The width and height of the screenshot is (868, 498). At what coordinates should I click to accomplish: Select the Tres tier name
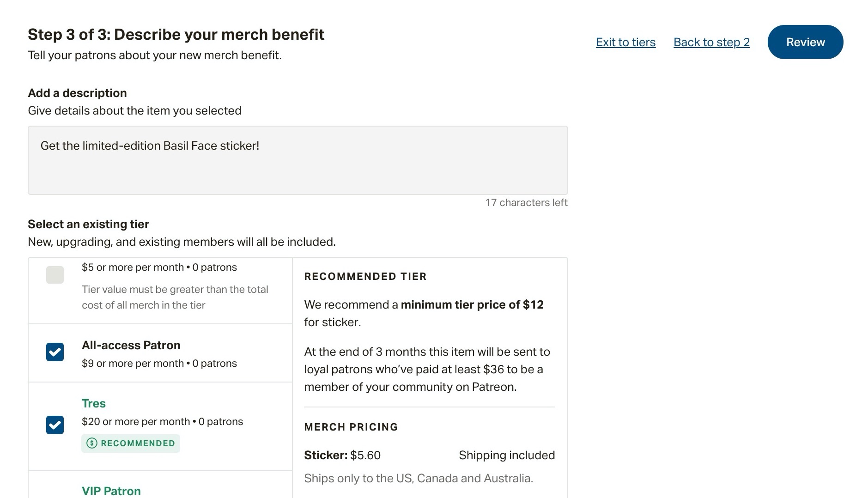94,403
